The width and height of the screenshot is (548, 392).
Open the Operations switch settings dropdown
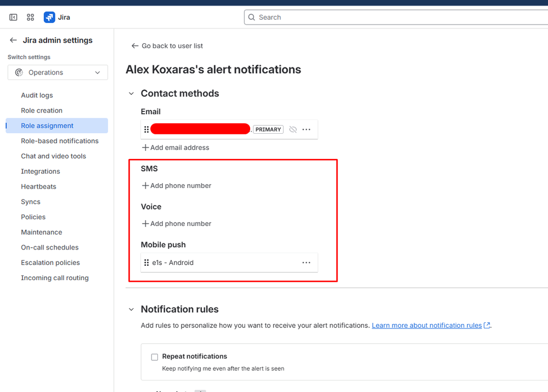click(58, 72)
